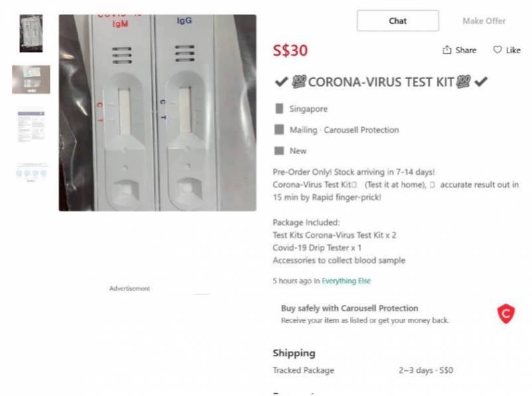Image resolution: width=532 pixels, height=396 pixels.
Task: Click the Make Offer button
Action: (483, 21)
